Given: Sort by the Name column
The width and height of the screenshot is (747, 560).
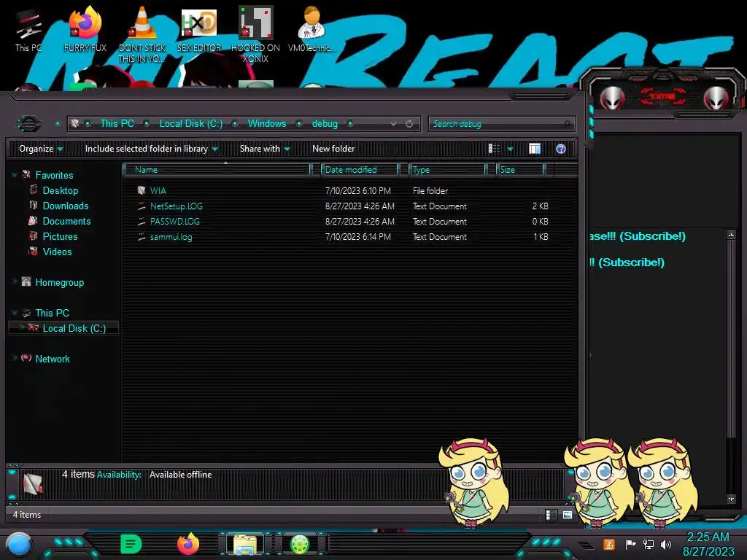Looking at the screenshot, I should [x=217, y=170].
